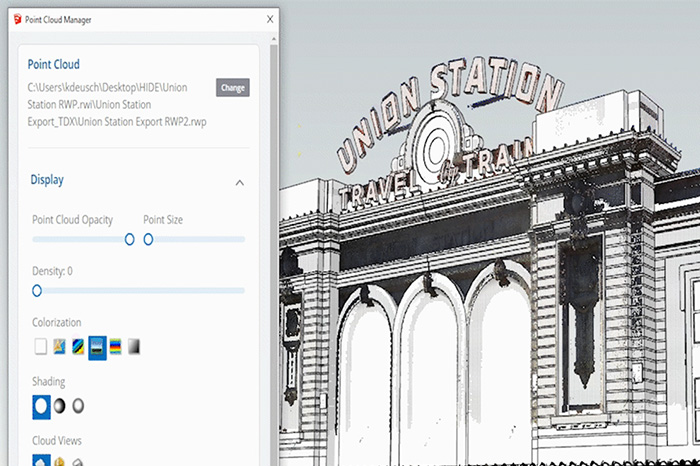The height and width of the screenshot is (466, 700).
Task: Click the Density slider handle
Action: (x=37, y=291)
